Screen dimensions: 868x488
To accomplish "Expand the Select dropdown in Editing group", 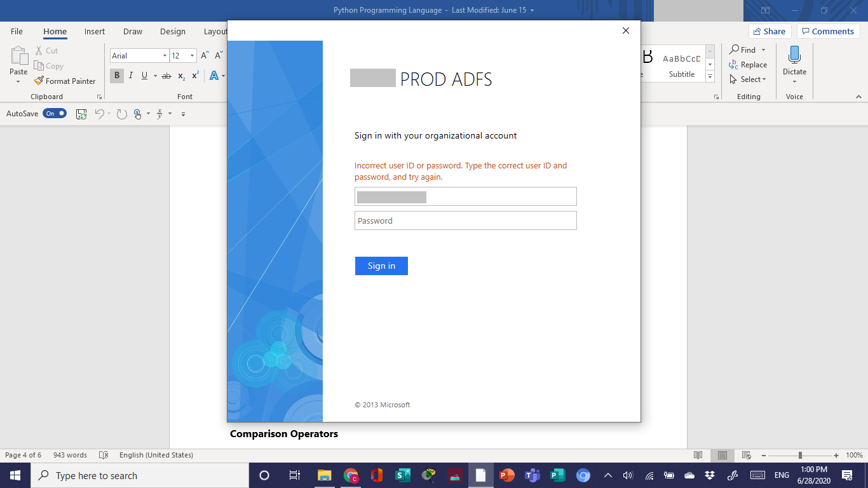I will (764, 79).
